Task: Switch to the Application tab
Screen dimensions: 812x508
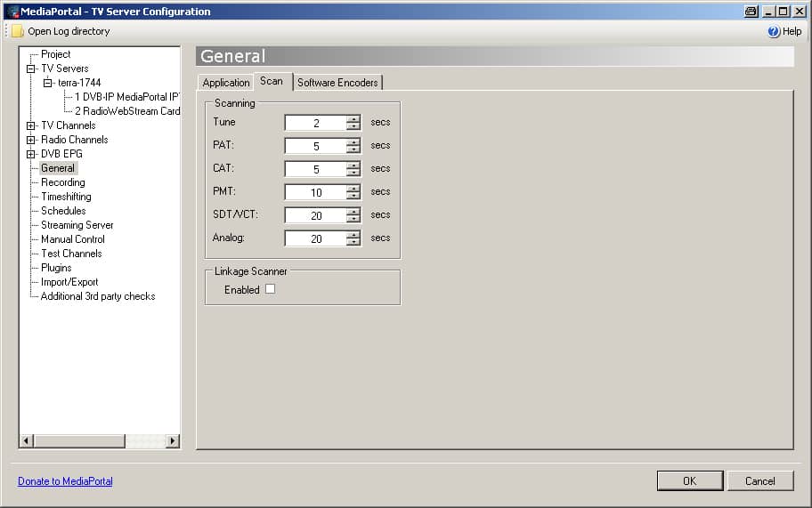Action: click(x=226, y=83)
